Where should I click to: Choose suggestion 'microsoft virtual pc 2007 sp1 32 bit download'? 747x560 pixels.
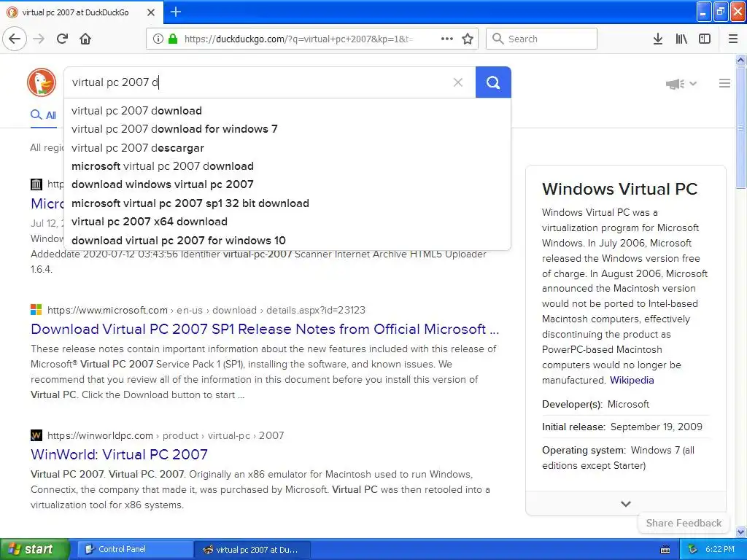pyautogui.click(x=287, y=203)
